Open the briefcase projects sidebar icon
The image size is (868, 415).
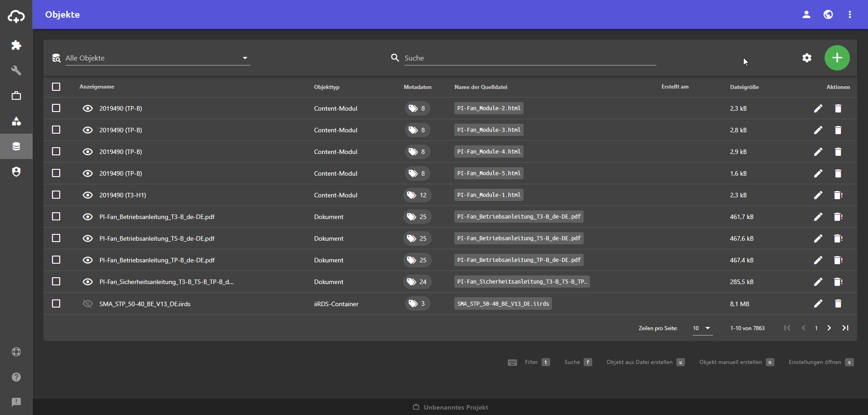pyautogui.click(x=16, y=96)
